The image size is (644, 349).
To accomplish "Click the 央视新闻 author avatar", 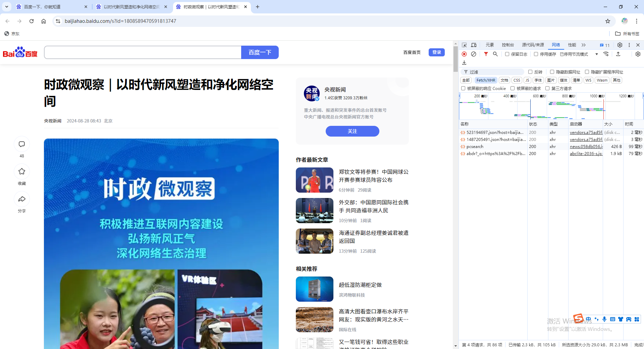I will click(312, 93).
